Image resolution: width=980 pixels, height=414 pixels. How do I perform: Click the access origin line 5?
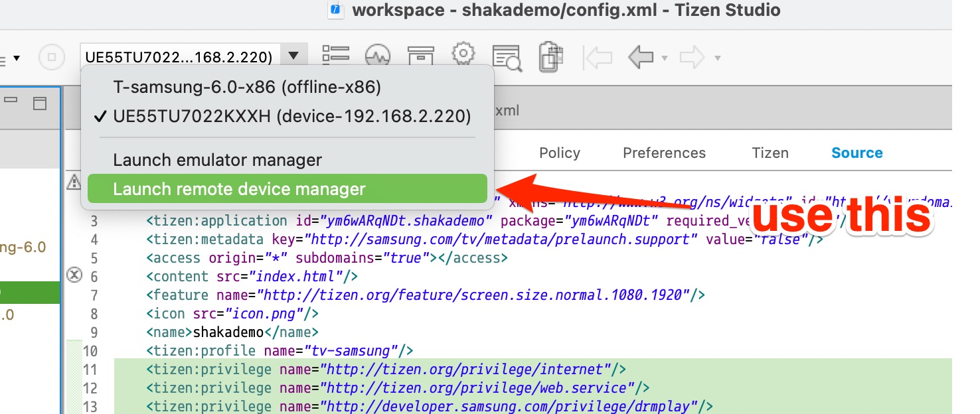(x=327, y=257)
